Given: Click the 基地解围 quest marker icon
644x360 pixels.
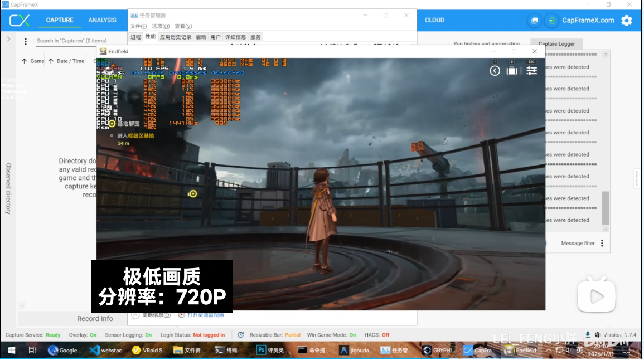Looking at the screenshot, I should (x=112, y=124).
